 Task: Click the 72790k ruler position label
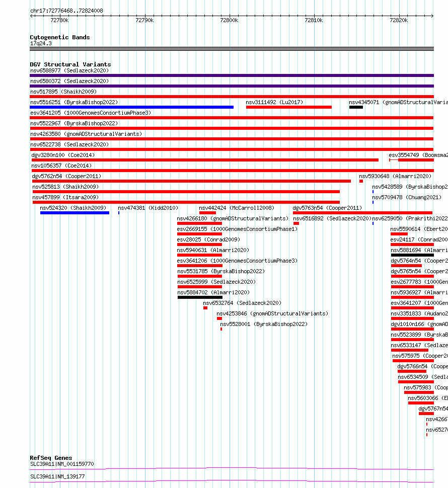click(x=144, y=21)
